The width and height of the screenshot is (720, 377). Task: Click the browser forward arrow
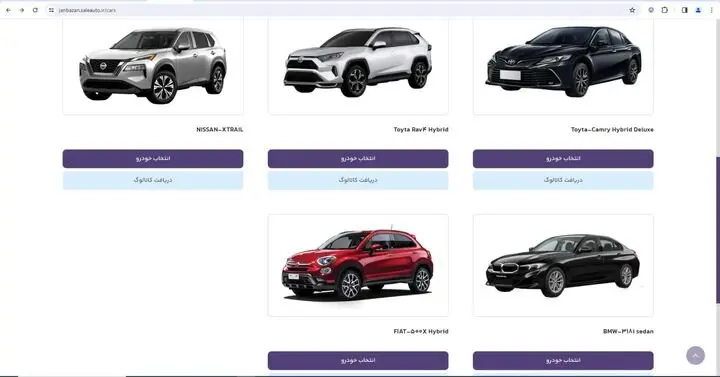pyautogui.click(x=22, y=10)
